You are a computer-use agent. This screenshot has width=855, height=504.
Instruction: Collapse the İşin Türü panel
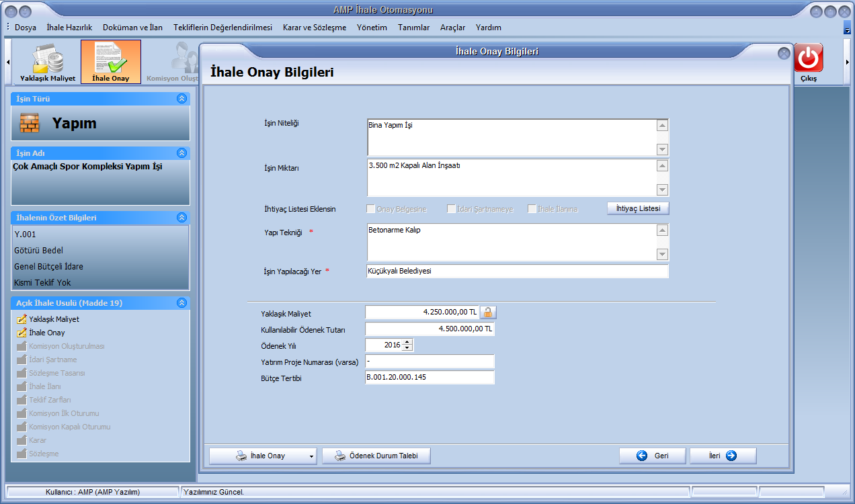click(x=181, y=99)
